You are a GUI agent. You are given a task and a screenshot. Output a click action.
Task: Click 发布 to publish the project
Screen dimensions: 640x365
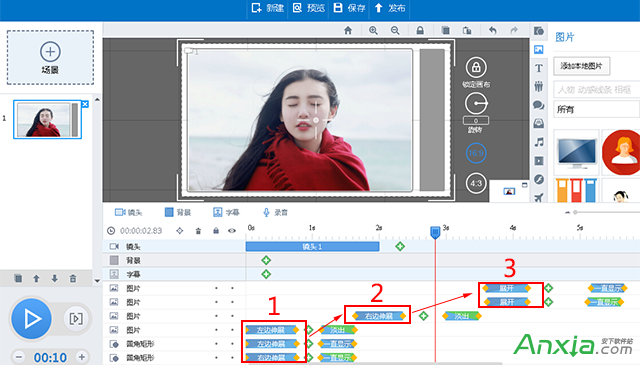pos(390,8)
